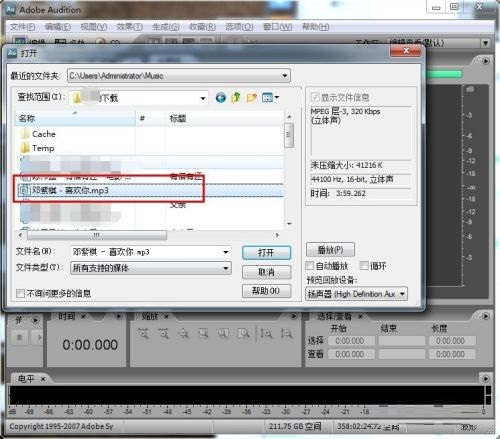Click the vertical scrollbar thumb in the file list
Screen dimensions: 500x439
click(x=289, y=135)
